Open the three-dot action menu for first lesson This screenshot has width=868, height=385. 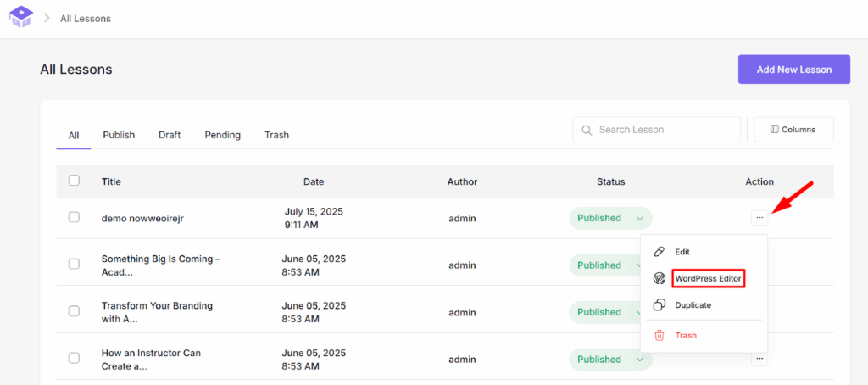tap(759, 218)
